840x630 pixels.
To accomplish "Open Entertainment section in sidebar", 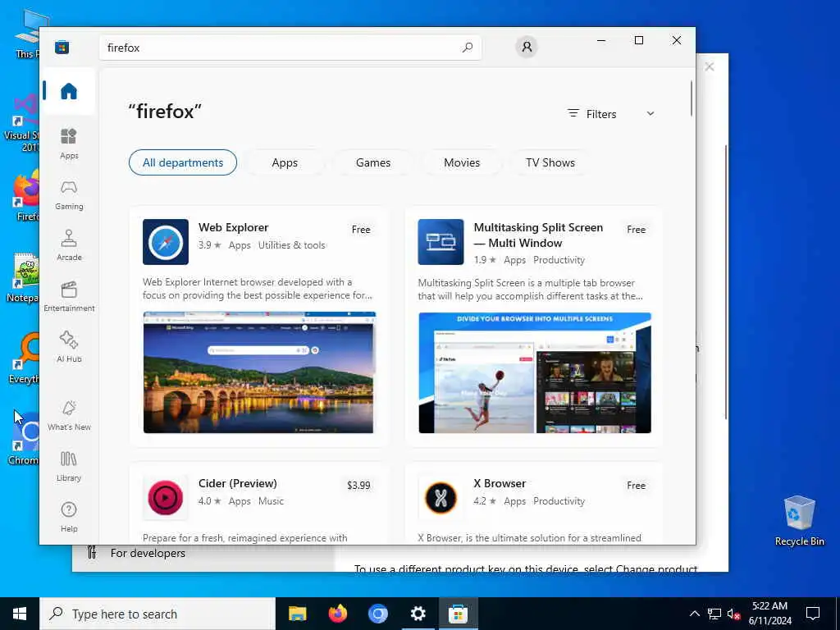I will click(x=69, y=296).
